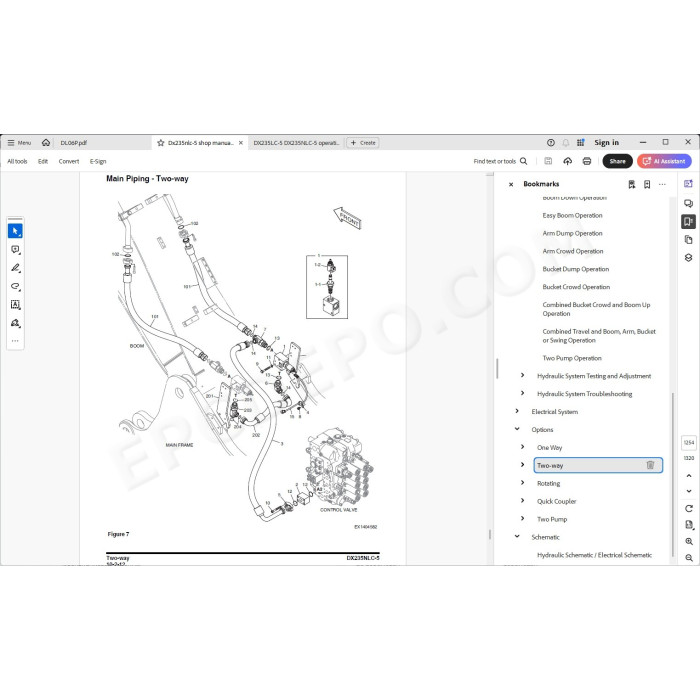Open Bookmarks panel options ellipsis
This screenshot has height=700, width=700.
pos(662,184)
